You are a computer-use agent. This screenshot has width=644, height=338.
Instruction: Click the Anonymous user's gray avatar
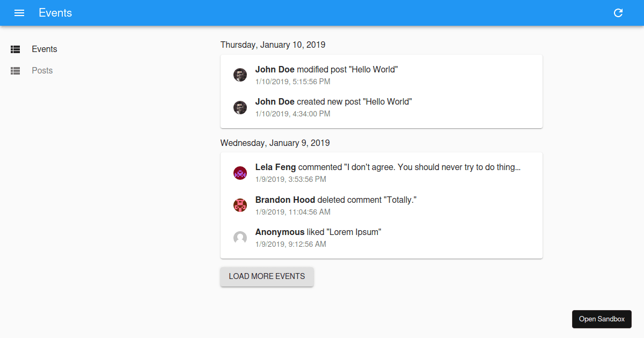(240, 238)
